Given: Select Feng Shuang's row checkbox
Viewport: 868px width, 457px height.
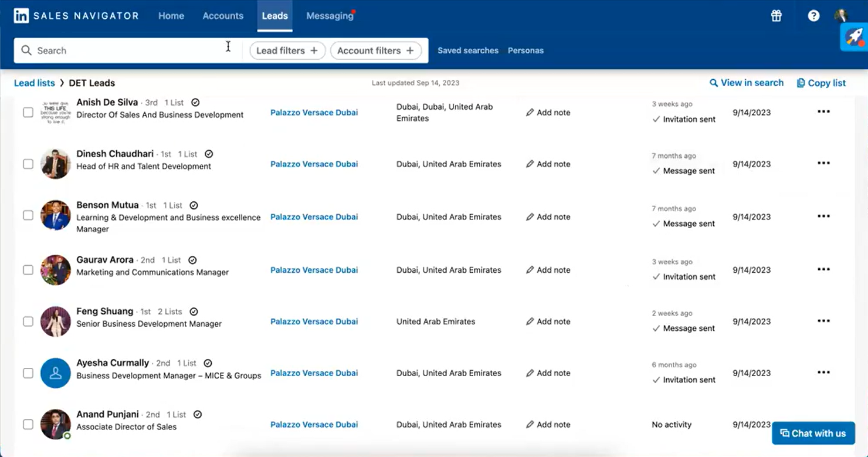Looking at the screenshot, I should pyautogui.click(x=28, y=321).
